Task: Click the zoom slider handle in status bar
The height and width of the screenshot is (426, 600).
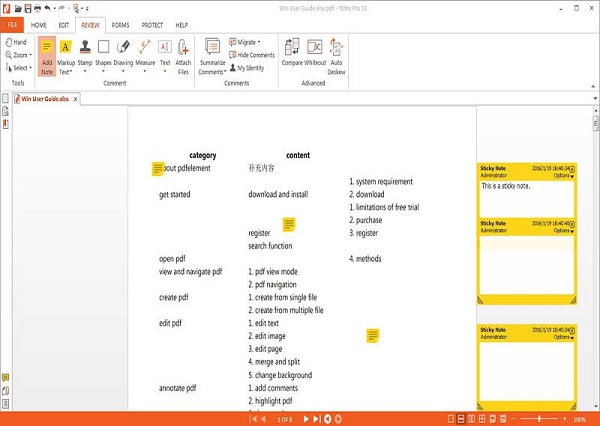Action: (x=539, y=419)
